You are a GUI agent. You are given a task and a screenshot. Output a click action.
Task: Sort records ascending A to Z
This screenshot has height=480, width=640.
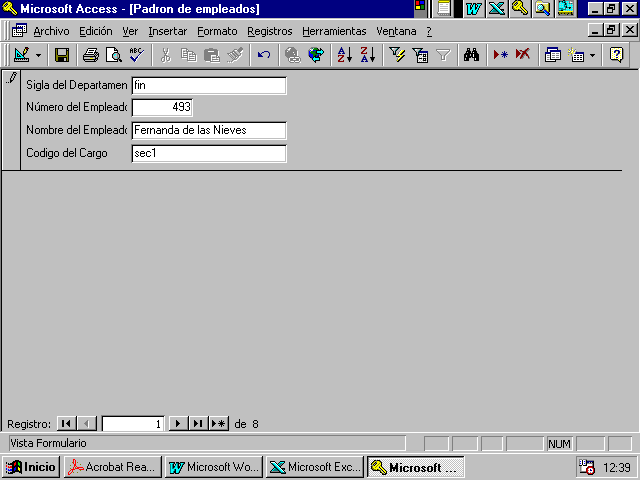point(344,55)
